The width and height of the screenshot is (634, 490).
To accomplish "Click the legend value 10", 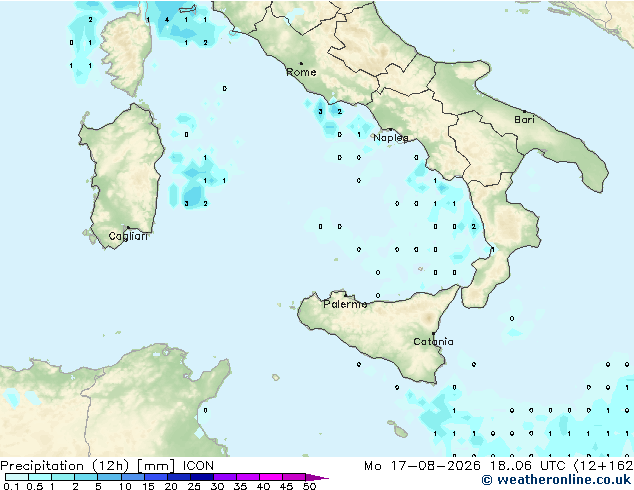I will [x=125, y=486].
